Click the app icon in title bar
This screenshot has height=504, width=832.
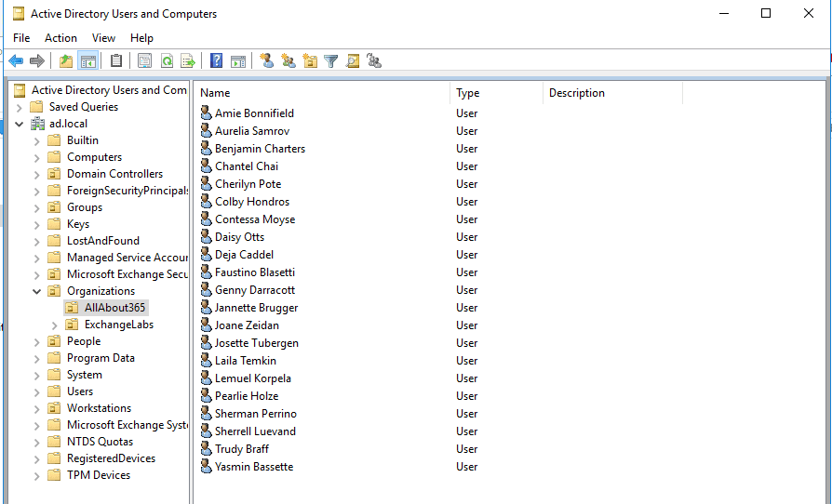[x=19, y=13]
